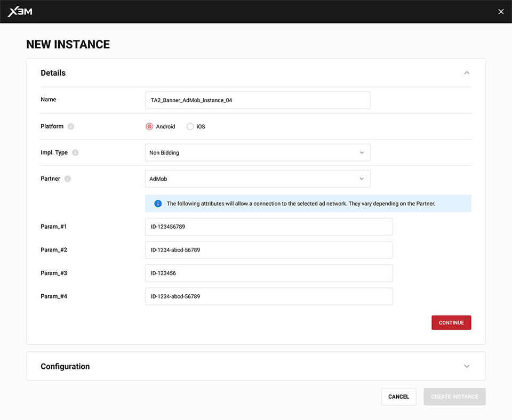
Task: Click the Details section heading
Action: pyautogui.click(x=53, y=73)
